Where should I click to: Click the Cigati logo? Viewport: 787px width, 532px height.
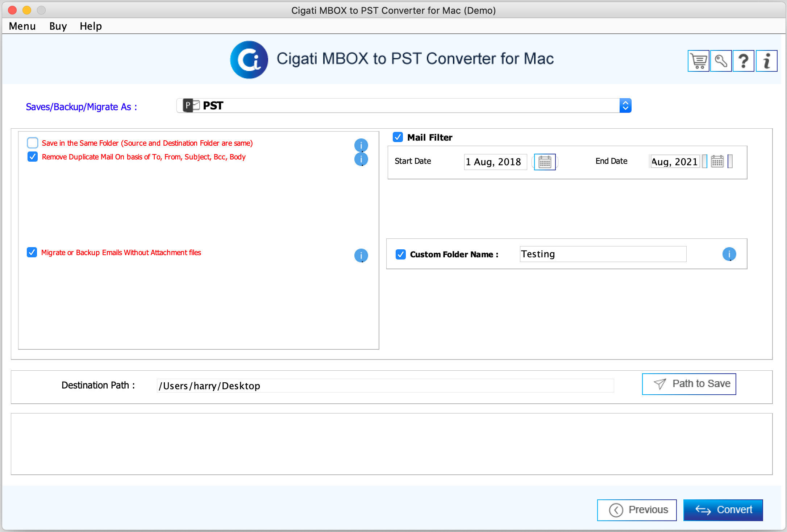(249, 59)
